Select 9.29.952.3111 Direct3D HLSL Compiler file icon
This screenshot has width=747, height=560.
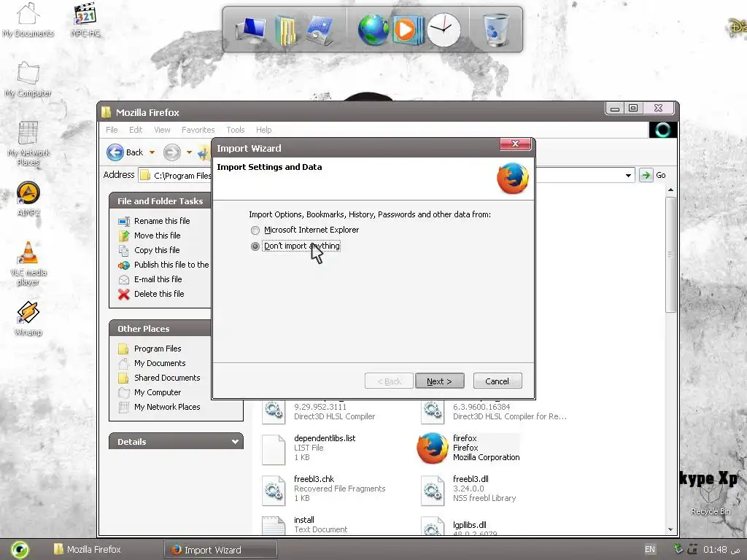[274, 411]
